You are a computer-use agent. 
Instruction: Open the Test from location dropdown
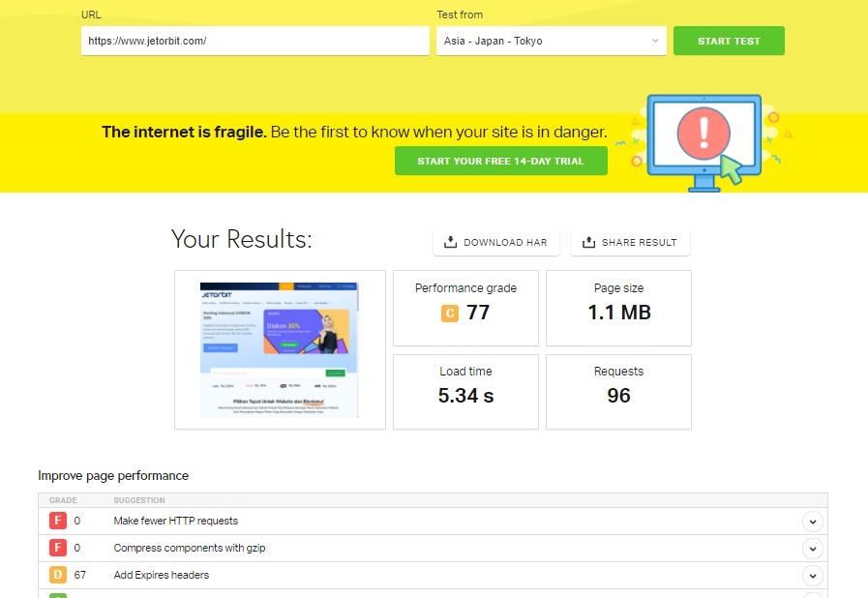(x=552, y=41)
